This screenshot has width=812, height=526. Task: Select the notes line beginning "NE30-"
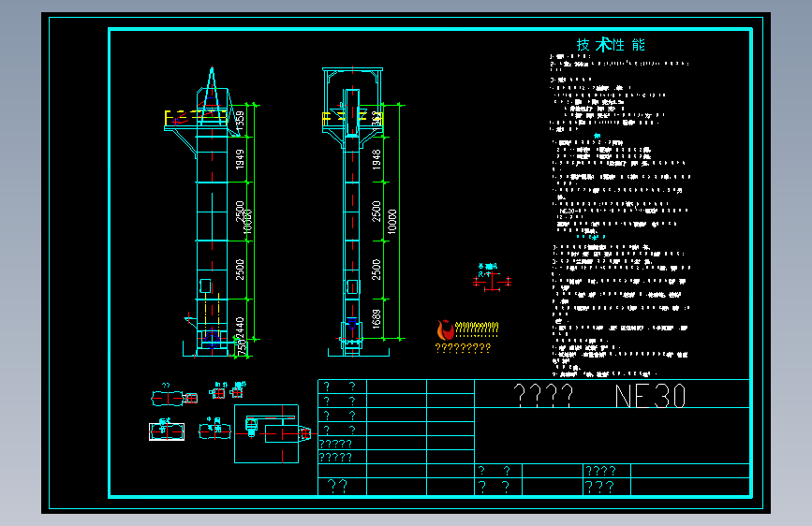(x=624, y=211)
